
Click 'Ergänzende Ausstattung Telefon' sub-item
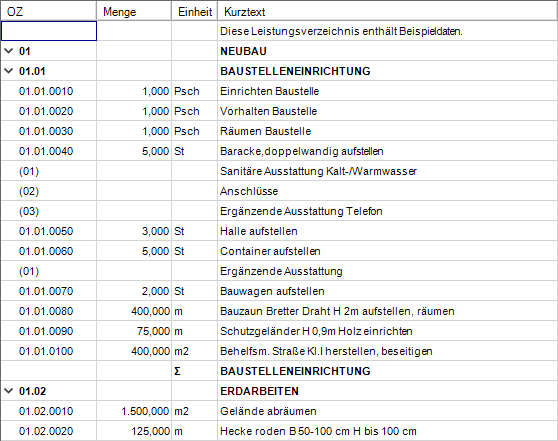(301, 211)
